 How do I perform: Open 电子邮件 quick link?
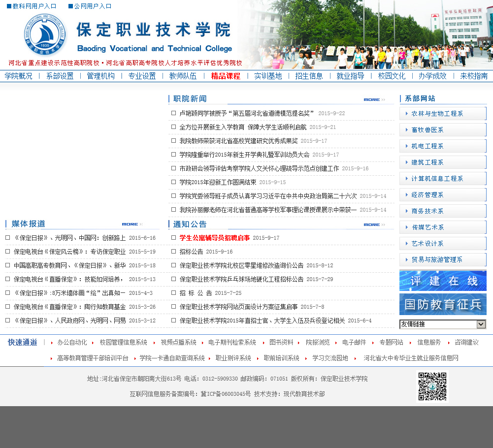tap(354, 342)
